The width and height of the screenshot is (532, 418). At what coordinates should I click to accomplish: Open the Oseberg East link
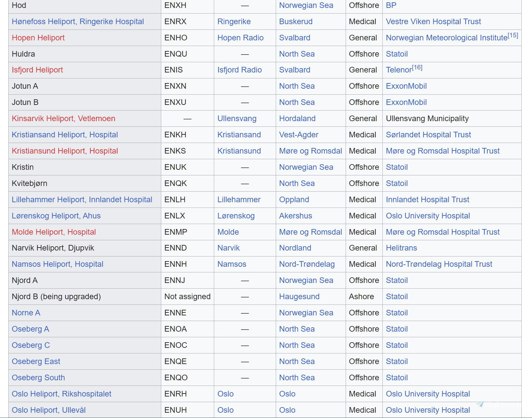pyautogui.click(x=36, y=361)
